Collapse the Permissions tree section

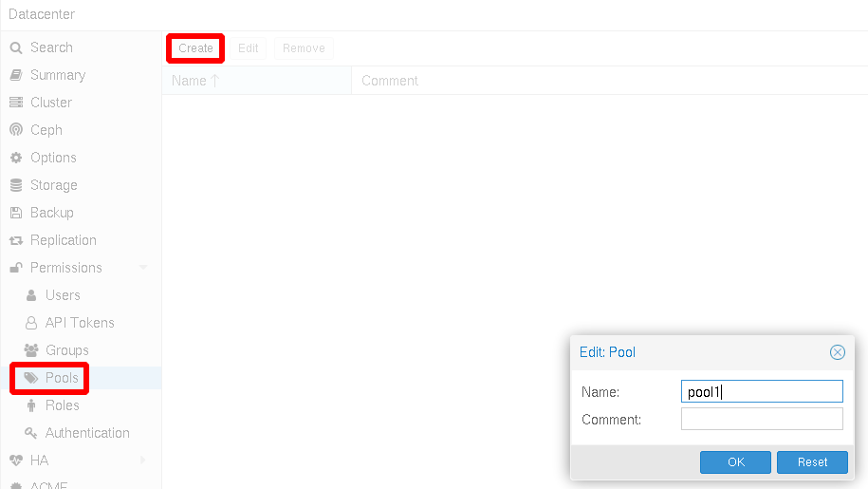coord(144,268)
